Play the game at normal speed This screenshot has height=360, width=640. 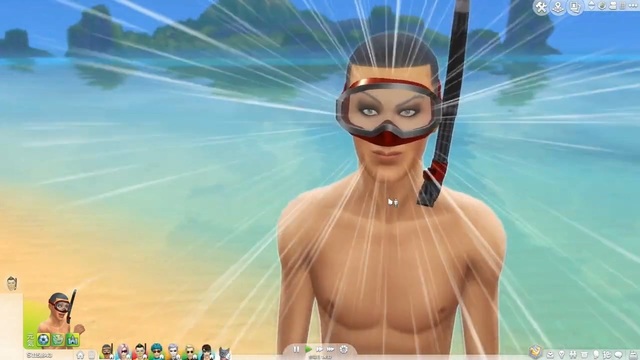click(x=309, y=349)
